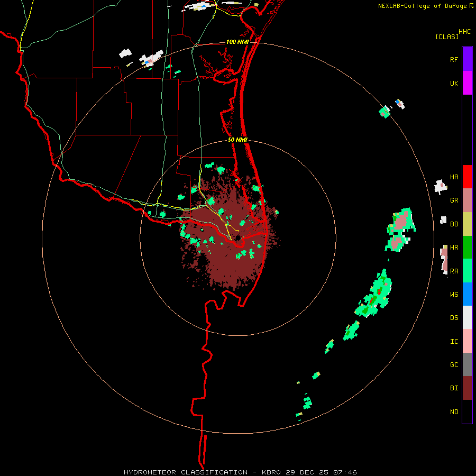
Task: Select the light pink IC legend swatch
Action: point(467,341)
